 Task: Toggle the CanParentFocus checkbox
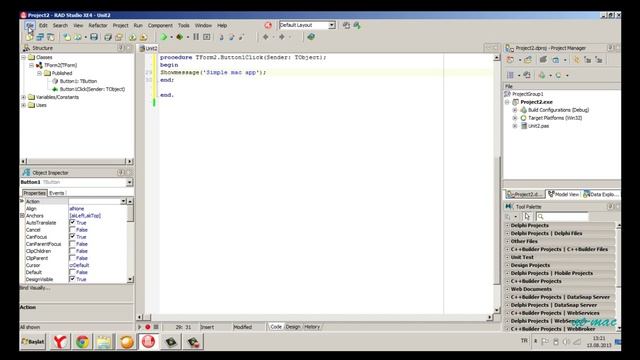(72, 244)
